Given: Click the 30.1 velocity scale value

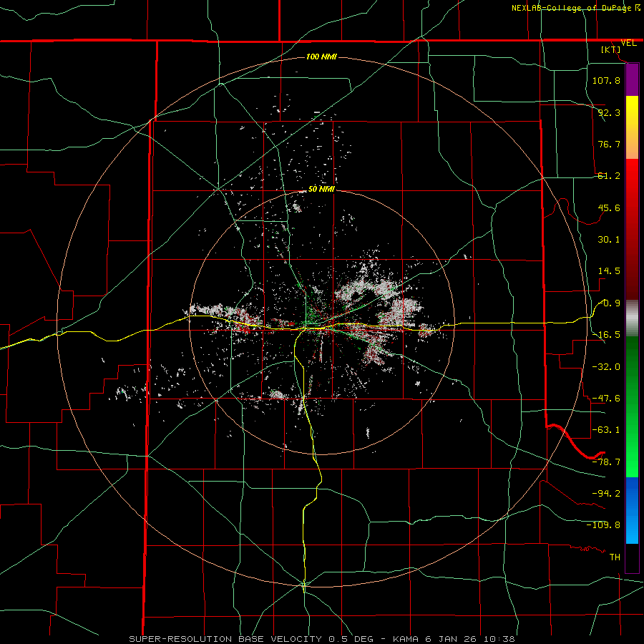Looking at the screenshot, I should coord(609,240).
